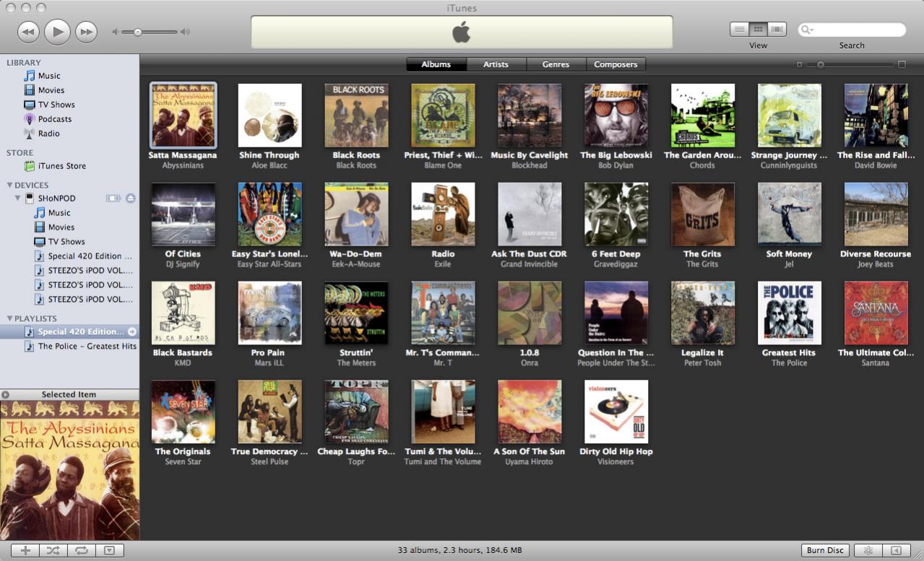The height and width of the screenshot is (561, 924).
Task: Switch to Cover Flow view
Action: point(777,30)
